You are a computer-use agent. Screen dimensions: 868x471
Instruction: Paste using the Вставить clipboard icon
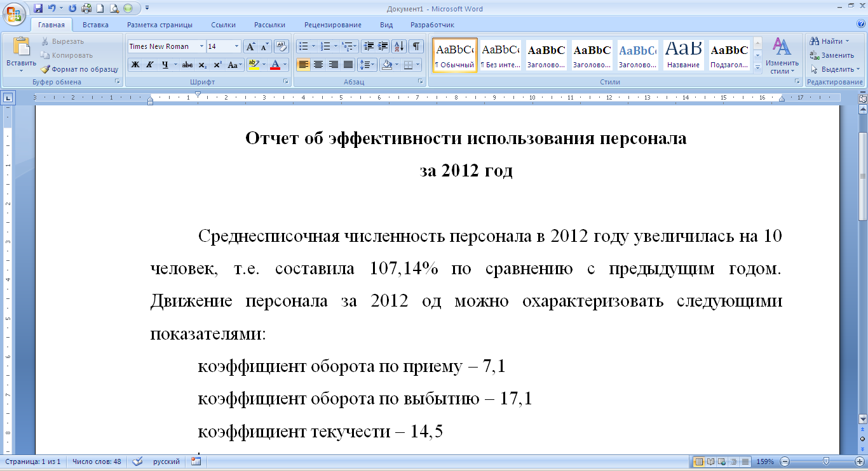[x=21, y=48]
